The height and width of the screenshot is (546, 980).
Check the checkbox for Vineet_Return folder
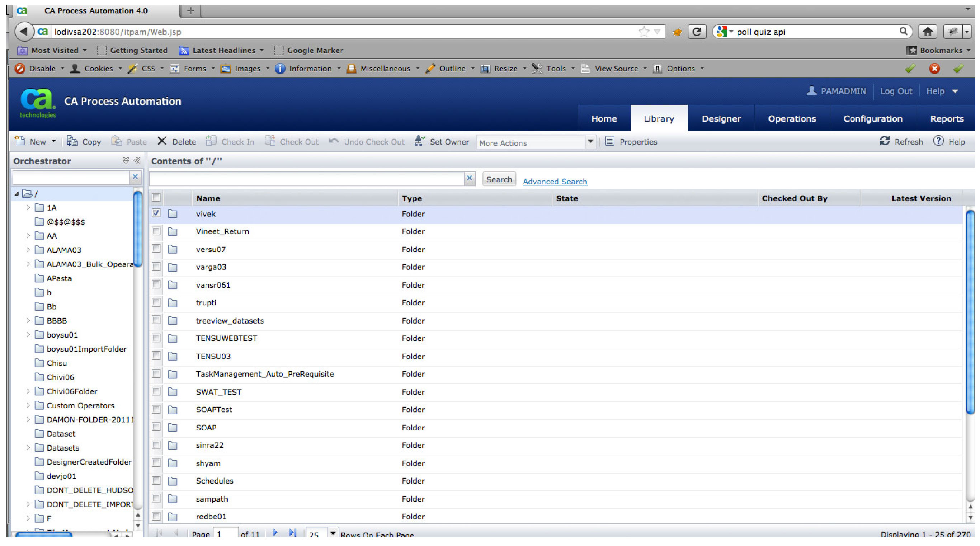[x=156, y=231]
